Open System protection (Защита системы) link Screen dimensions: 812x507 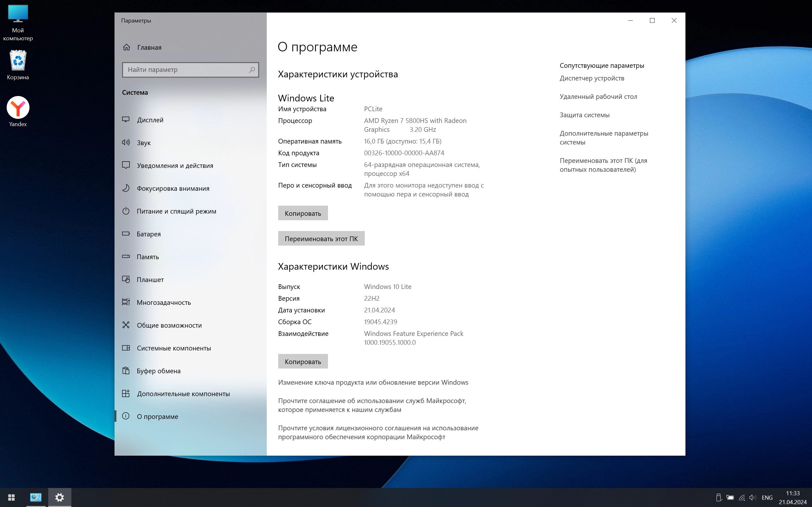(x=584, y=115)
